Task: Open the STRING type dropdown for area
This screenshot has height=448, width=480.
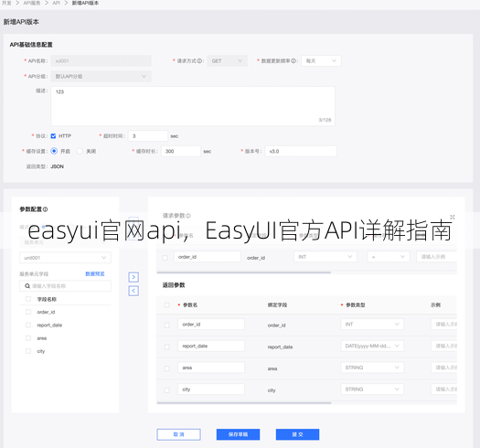Action: tap(372, 368)
